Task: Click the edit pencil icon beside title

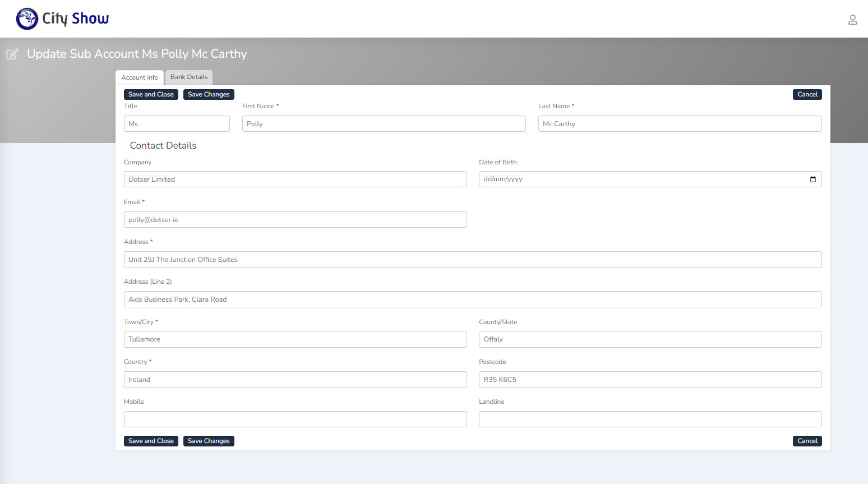Action: click(x=12, y=54)
